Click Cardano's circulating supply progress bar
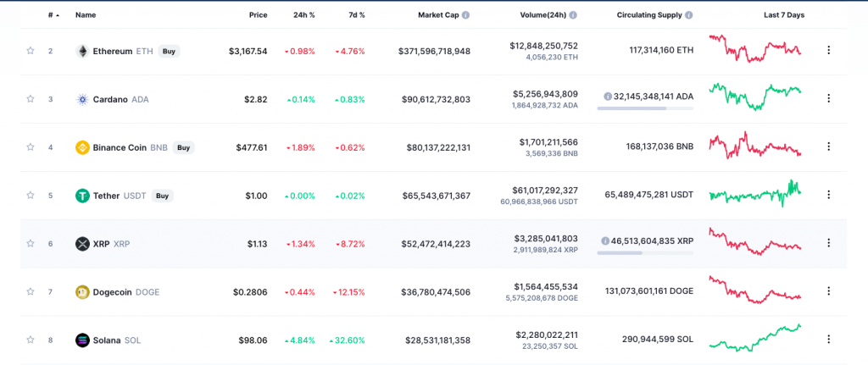This screenshot has width=868, height=365. click(x=645, y=108)
